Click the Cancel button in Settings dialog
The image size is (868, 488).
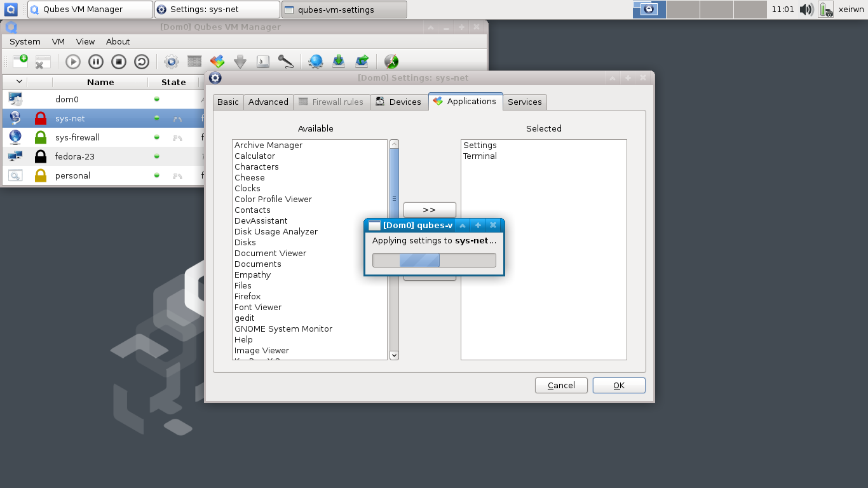tap(561, 385)
